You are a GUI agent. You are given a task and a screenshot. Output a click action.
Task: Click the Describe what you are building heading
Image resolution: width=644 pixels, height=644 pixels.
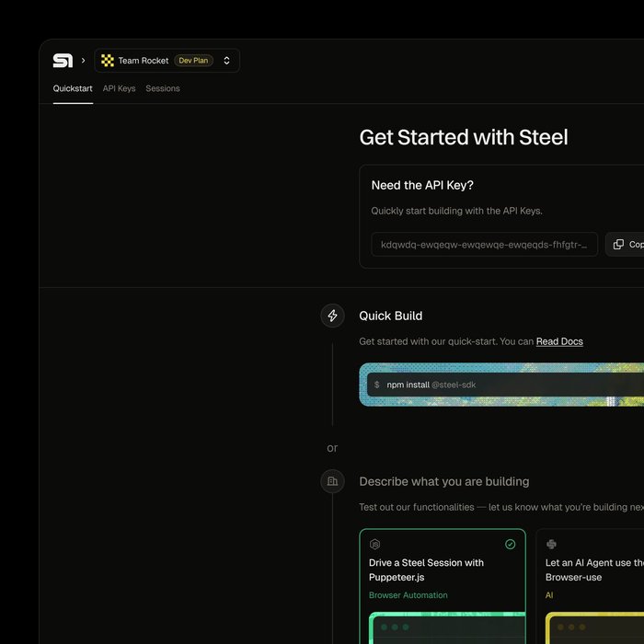pos(444,481)
